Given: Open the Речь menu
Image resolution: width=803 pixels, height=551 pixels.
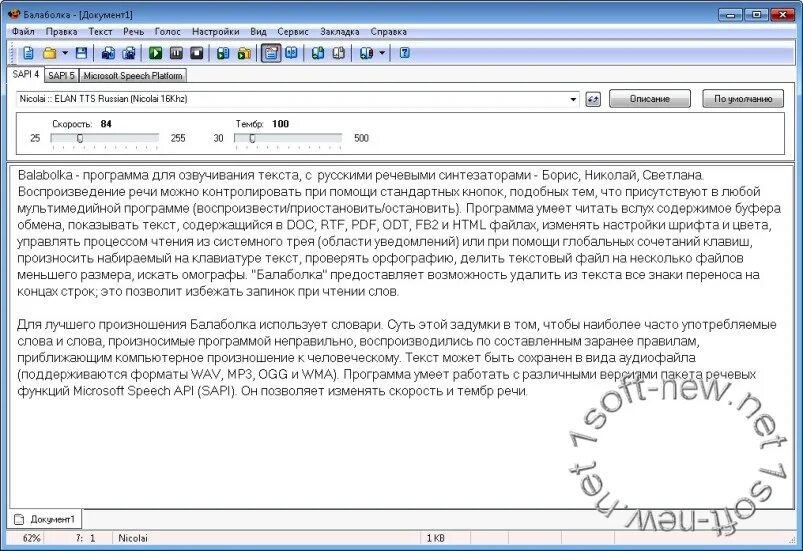Looking at the screenshot, I should [134, 32].
